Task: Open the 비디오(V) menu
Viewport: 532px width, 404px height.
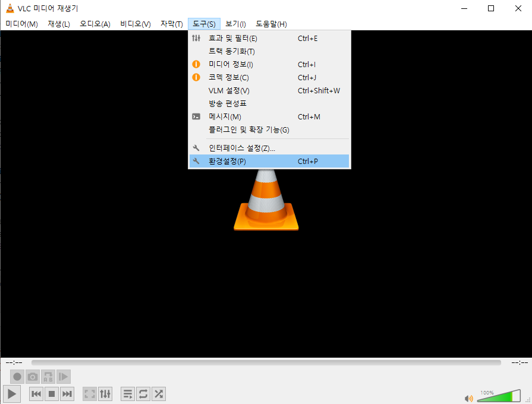Action: [136, 24]
